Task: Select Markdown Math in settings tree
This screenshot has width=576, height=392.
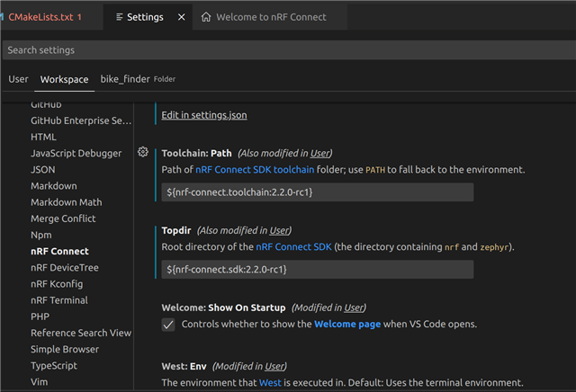Action: pos(67,202)
